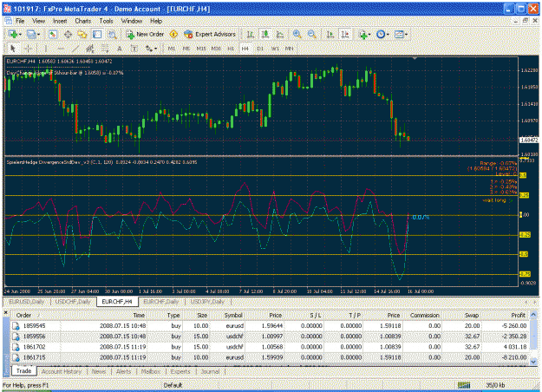The width and height of the screenshot is (542, 392).
Task: Select the horizontal line drawing tool
Action: point(61,49)
